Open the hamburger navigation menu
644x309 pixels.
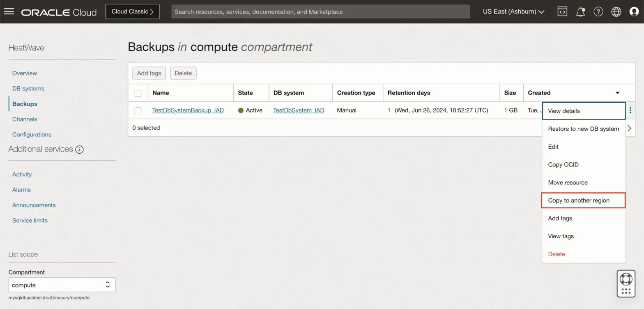coord(9,12)
